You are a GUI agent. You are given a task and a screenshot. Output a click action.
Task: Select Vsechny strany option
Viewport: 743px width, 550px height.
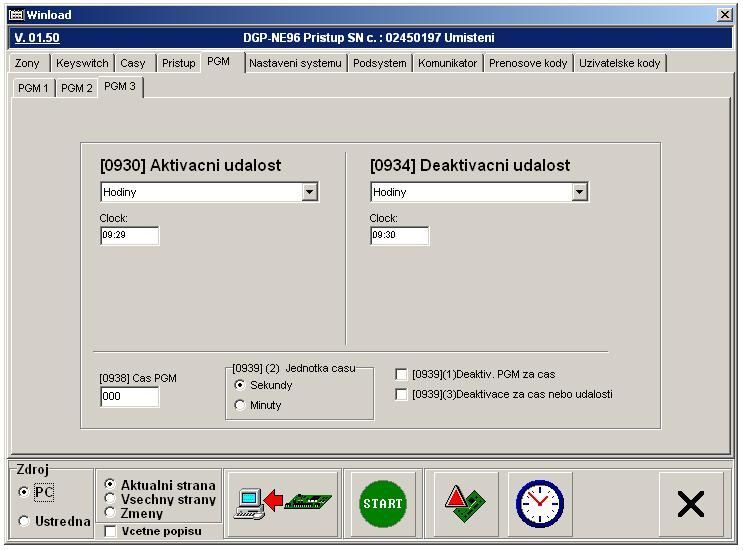[110, 498]
